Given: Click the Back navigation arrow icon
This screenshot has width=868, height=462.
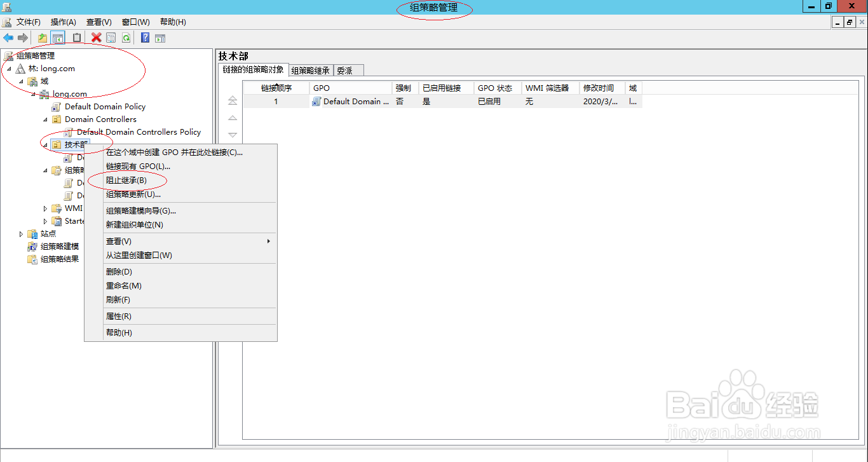Looking at the screenshot, I should [x=8, y=37].
